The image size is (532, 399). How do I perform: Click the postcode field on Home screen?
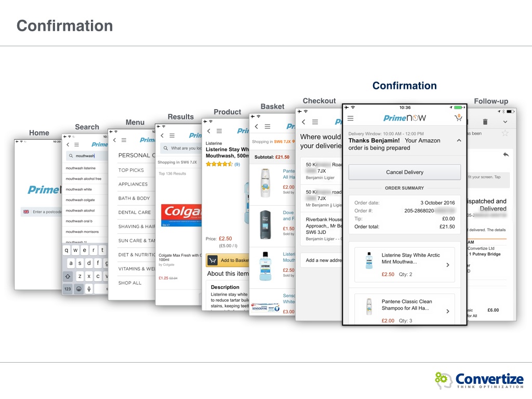[x=41, y=212]
